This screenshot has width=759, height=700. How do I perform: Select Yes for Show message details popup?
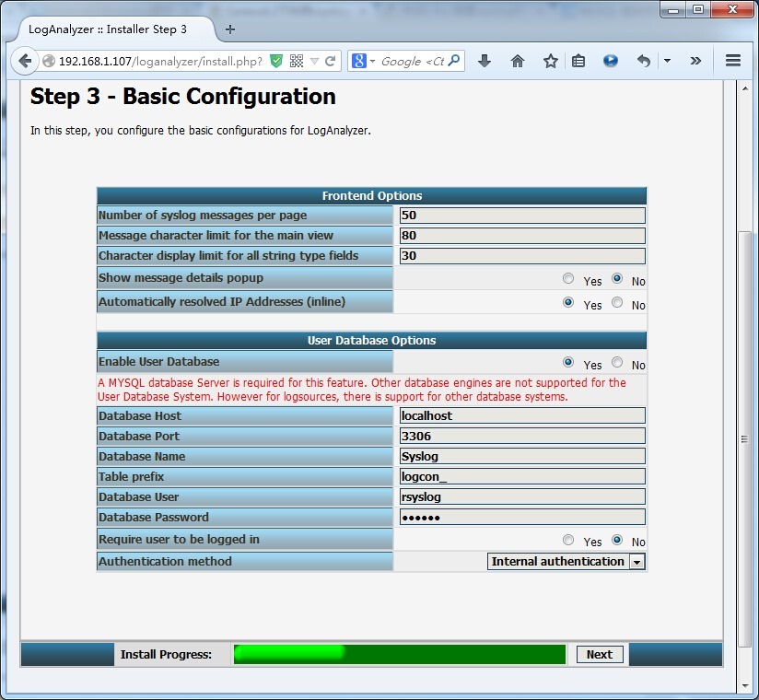(x=568, y=278)
